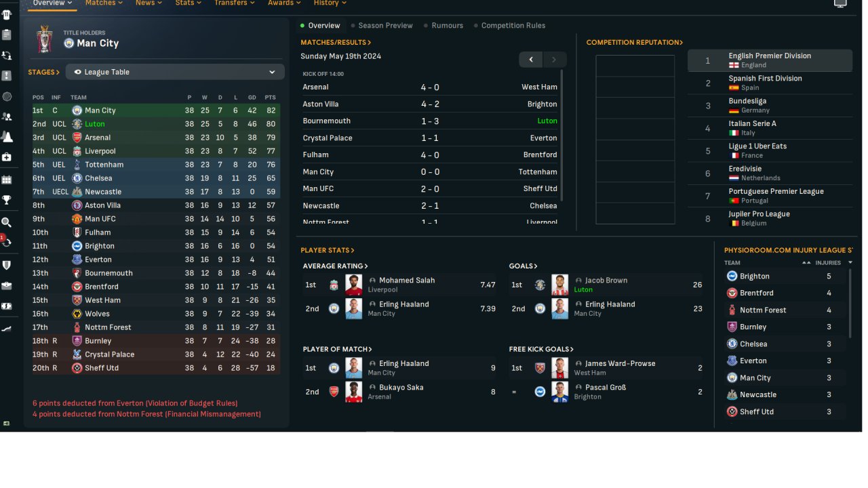Open Bukayo Saka's player portrait
This screenshot has width=868, height=488.
pyautogui.click(x=353, y=392)
